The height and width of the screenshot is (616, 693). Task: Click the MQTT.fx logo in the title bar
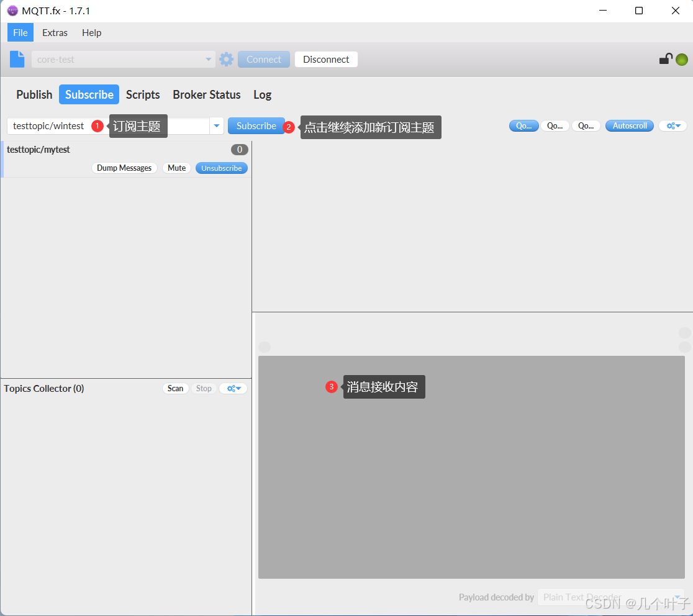[x=12, y=11]
